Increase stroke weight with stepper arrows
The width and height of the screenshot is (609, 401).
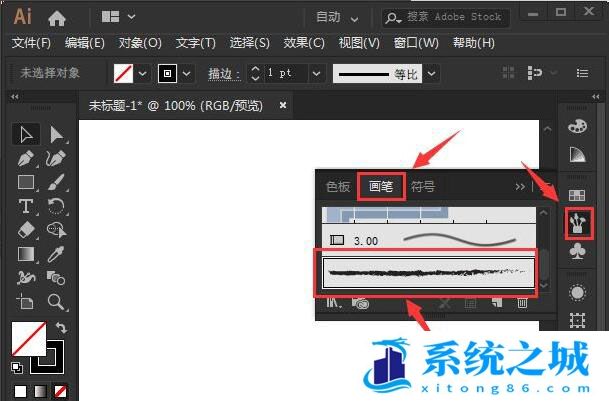pos(255,69)
